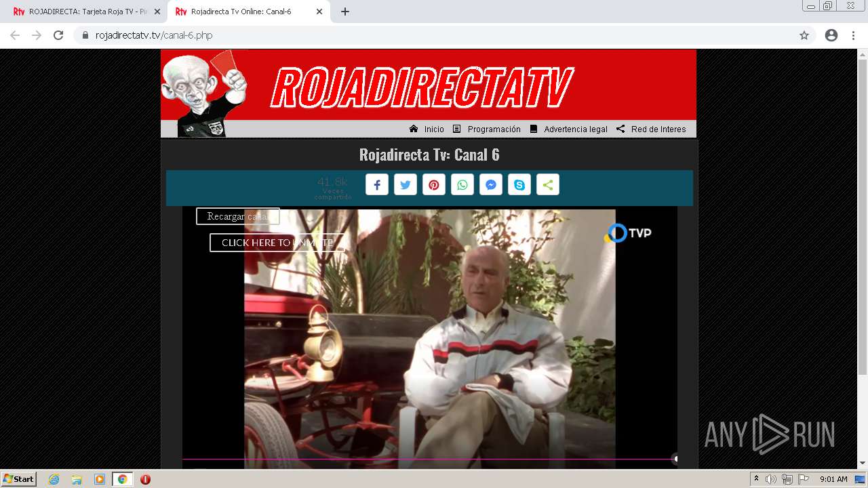The height and width of the screenshot is (488, 868).
Task: Close the Rojadirecta Tv Online Canal-6 tab
Action: tap(319, 12)
